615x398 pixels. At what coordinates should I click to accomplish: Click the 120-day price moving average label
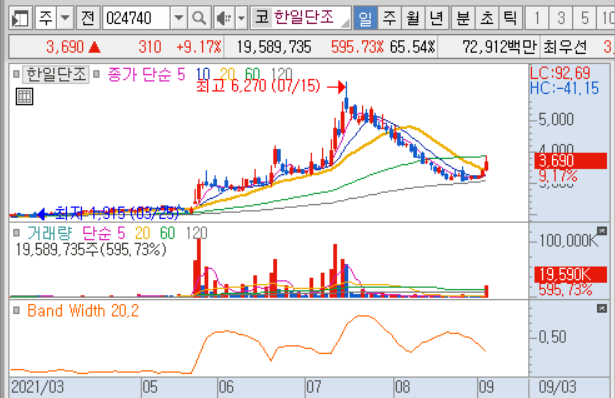[282, 74]
